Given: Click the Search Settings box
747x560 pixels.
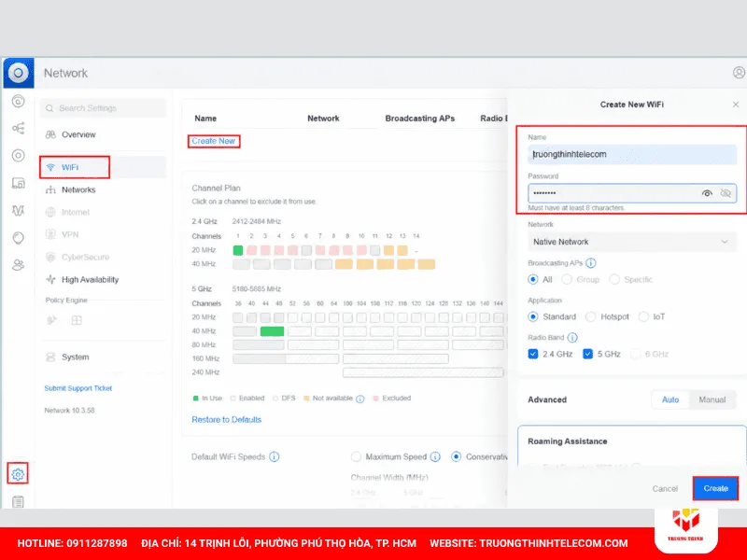Looking at the screenshot, I should (103, 108).
